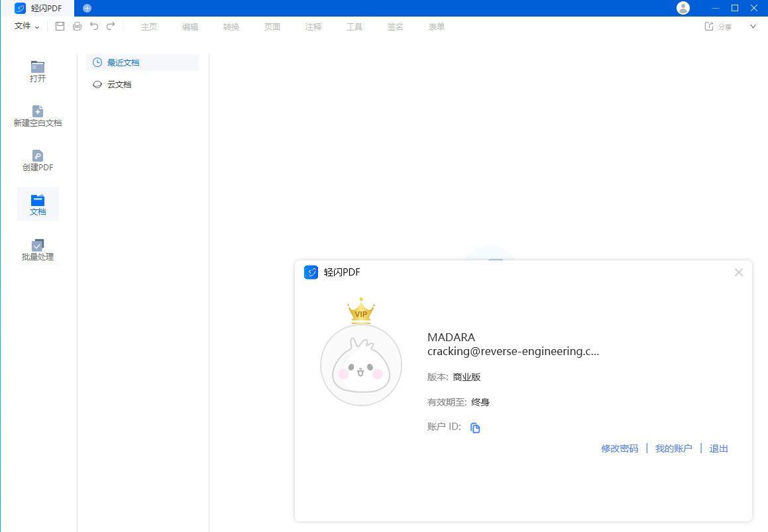Copy the account ID using the copy icon
The width and height of the screenshot is (768, 532).
tap(475, 428)
